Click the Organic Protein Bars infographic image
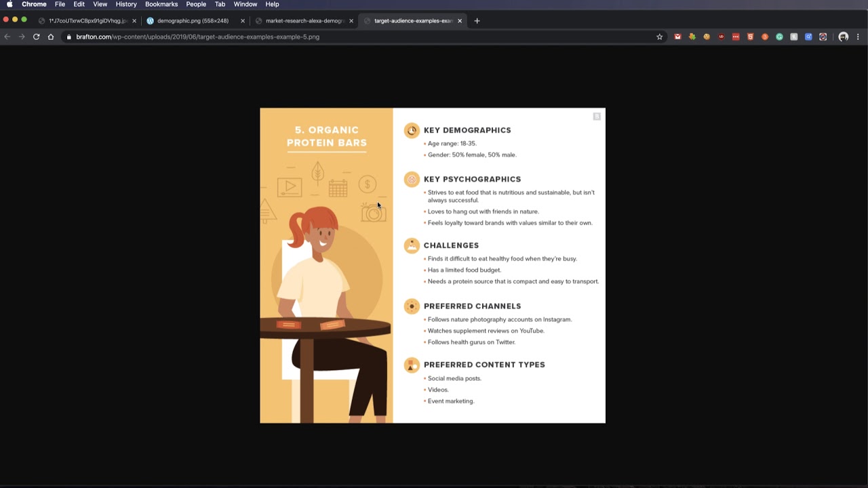The width and height of the screenshot is (868, 488). 433,266
